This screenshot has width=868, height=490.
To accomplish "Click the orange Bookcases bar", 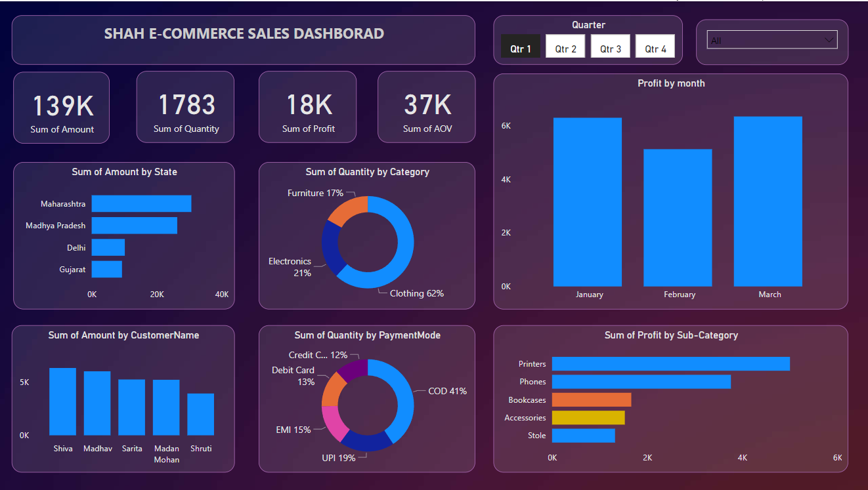I will tap(591, 399).
